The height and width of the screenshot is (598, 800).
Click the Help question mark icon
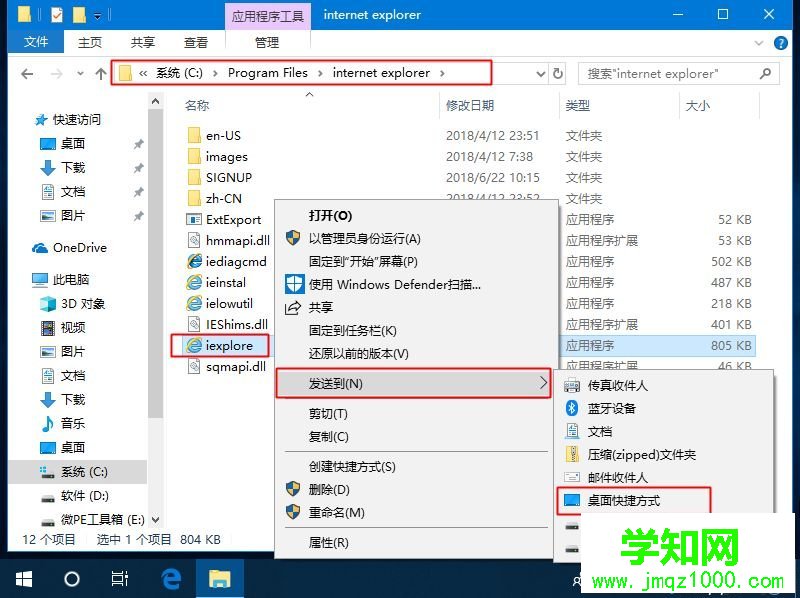pyautogui.click(x=781, y=42)
